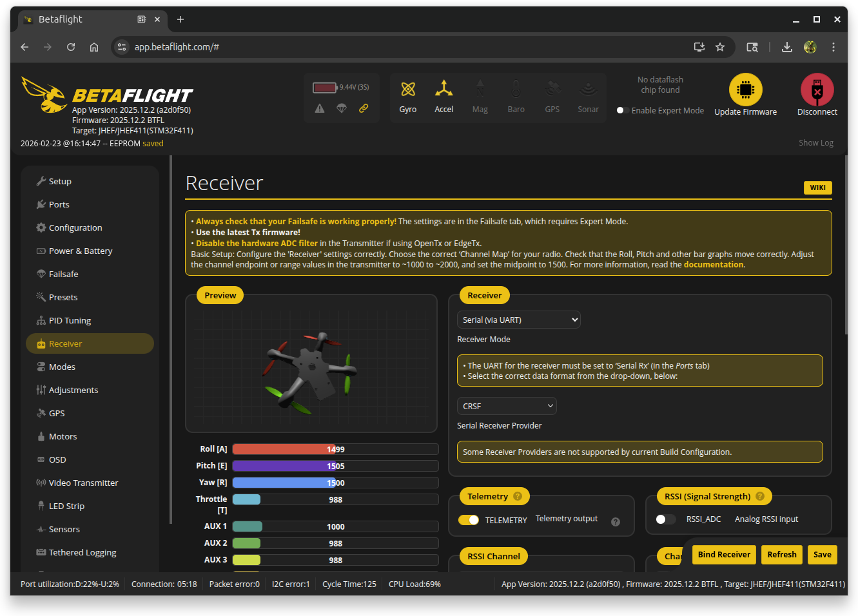Click the yellow Save button
858x616 pixels.
click(x=822, y=555)
